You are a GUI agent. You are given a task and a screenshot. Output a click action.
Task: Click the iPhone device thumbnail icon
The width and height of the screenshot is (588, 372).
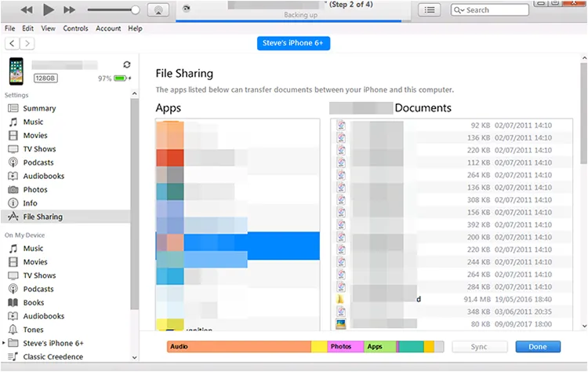coord(16,71)
